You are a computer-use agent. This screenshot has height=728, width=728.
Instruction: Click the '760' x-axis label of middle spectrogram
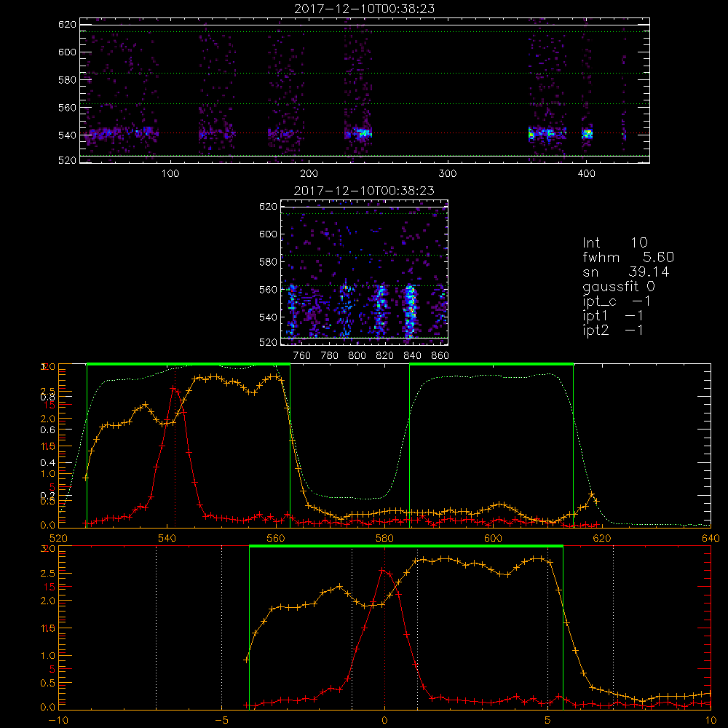pos(302,356)
